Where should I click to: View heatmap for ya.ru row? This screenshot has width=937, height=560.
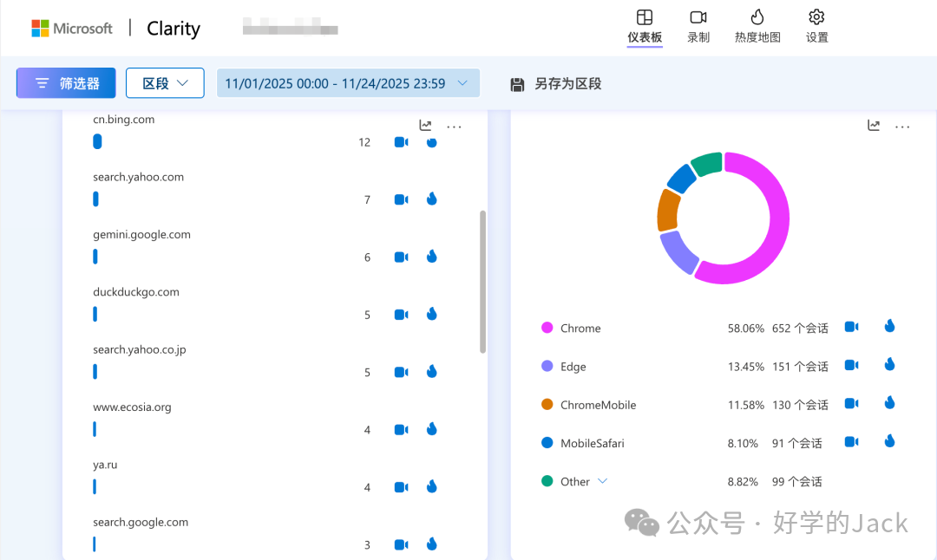431,486
